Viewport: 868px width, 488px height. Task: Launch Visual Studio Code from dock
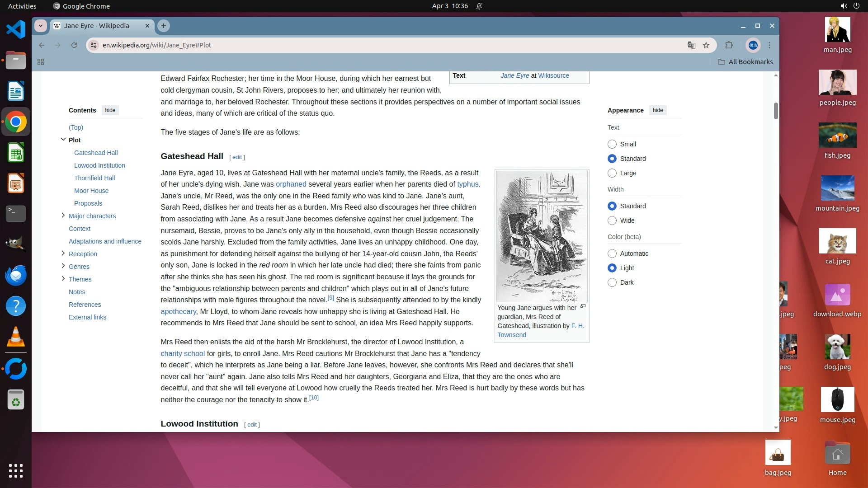click(16, 30)
